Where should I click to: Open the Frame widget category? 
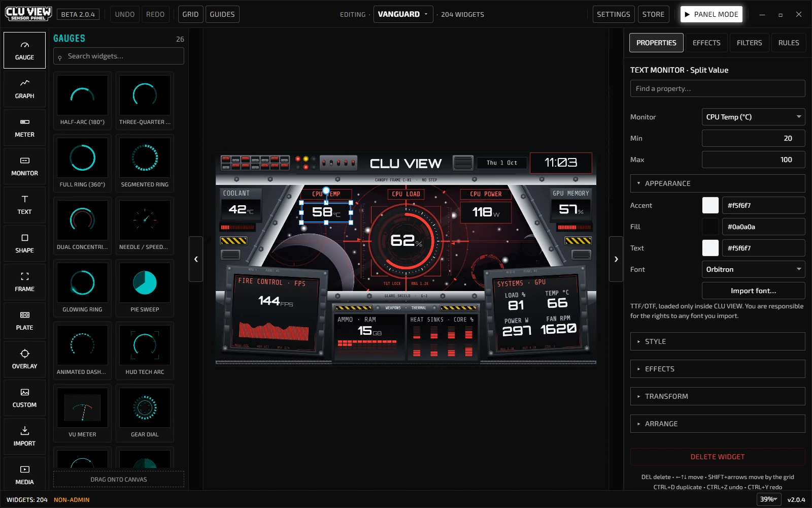point(24,282)
